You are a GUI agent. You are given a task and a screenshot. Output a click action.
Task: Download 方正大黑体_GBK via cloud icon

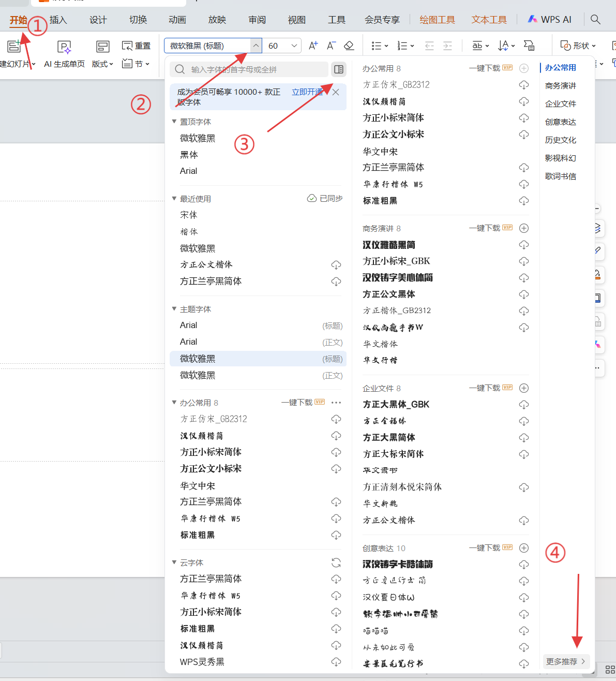point(524,405)
